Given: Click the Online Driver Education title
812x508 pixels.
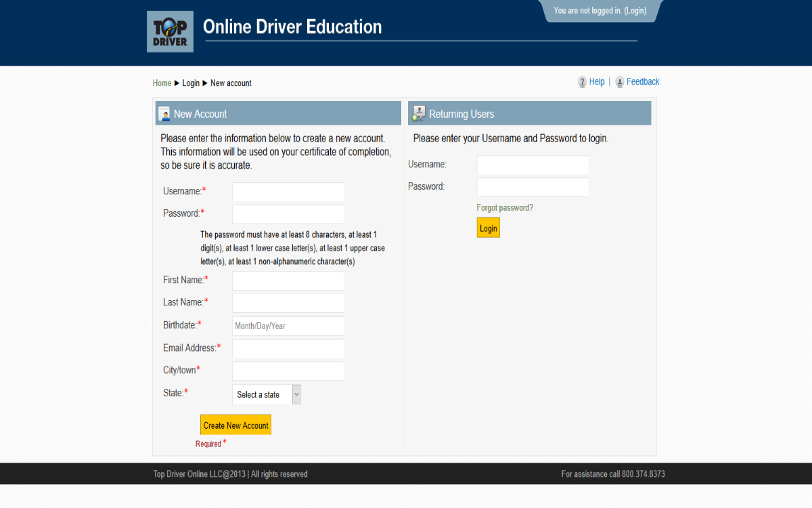Looking at the screenshot, I should [x=292, y=27].
